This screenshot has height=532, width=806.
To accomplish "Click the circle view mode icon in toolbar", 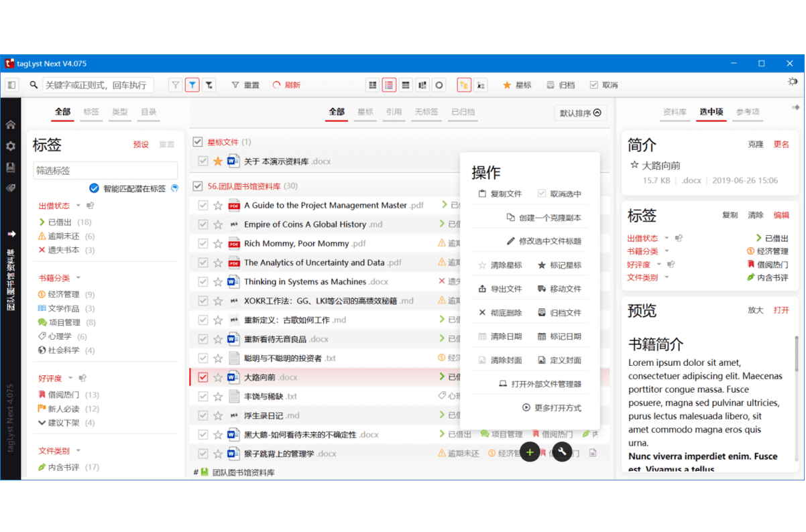I will 439,84.
